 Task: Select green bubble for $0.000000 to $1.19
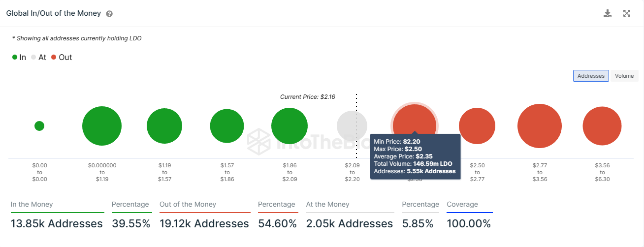tap(102, 126)
